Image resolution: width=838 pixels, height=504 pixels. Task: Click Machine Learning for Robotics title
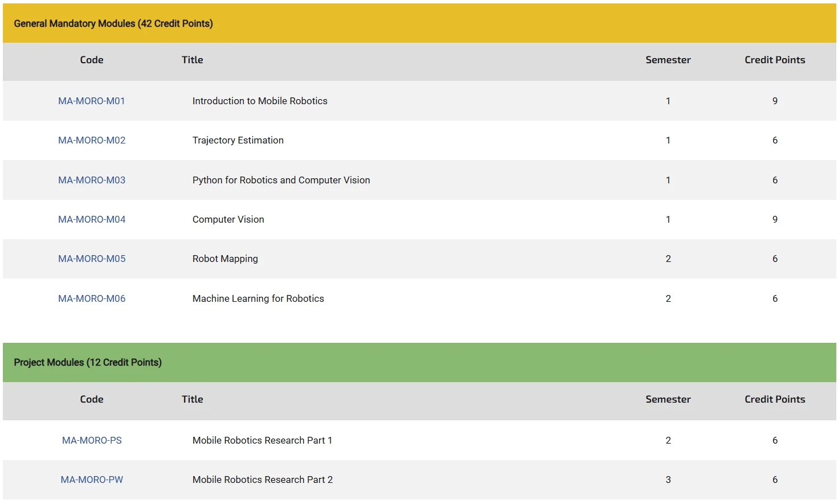click(258, 298)
